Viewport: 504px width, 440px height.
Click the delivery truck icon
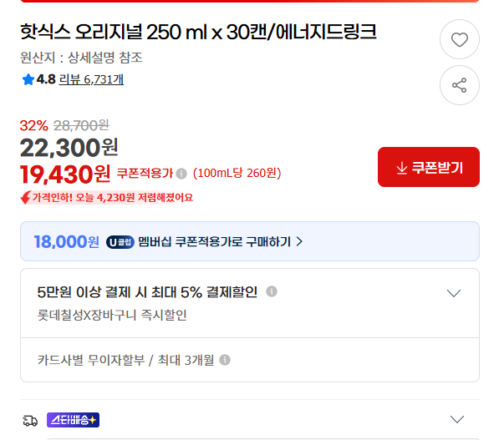[30, 421]
